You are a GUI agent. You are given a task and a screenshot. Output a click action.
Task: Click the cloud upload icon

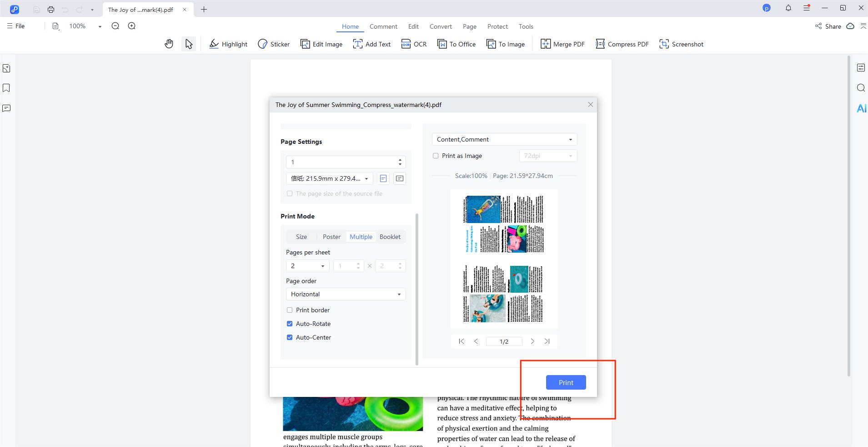(x=850, y=26)
